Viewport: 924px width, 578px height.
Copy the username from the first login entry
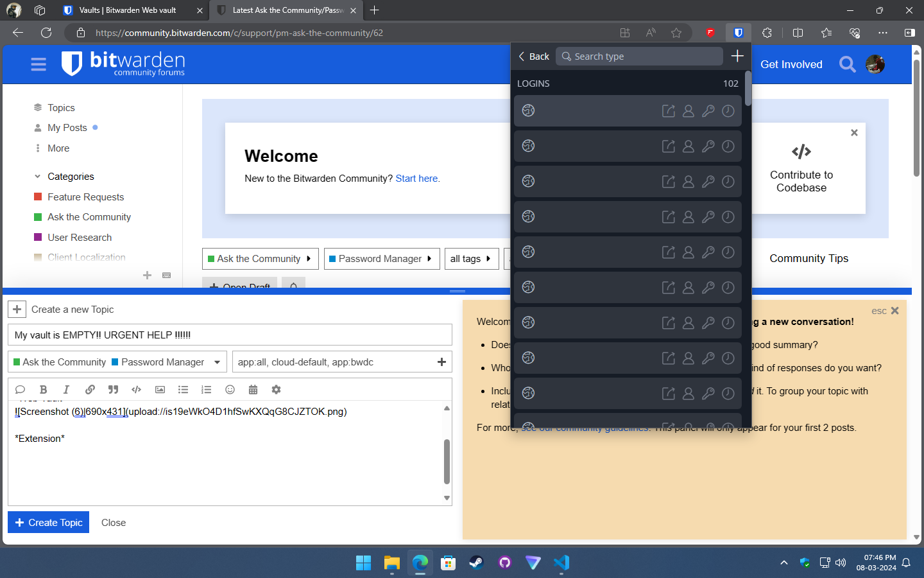(x=688, y=110)
